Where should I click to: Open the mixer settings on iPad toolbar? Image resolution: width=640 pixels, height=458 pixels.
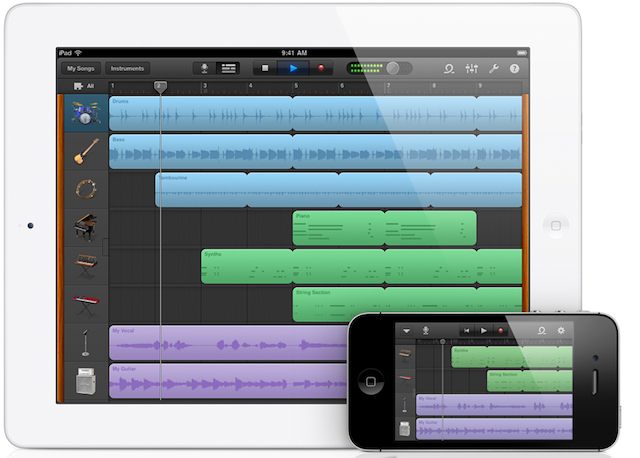click(x=472, y=69)
